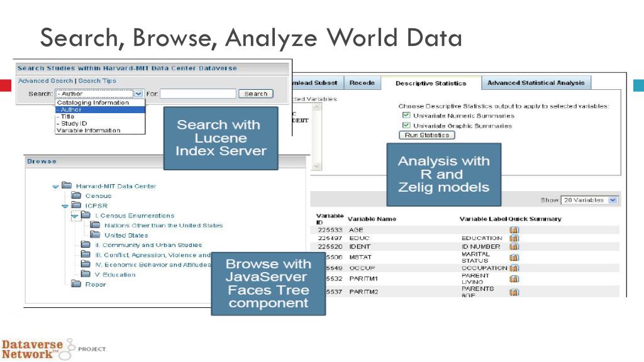The width and height of the screenshot is (644, 362).
Task: Click Nations Other than United States folder icon
Action: 96,225
